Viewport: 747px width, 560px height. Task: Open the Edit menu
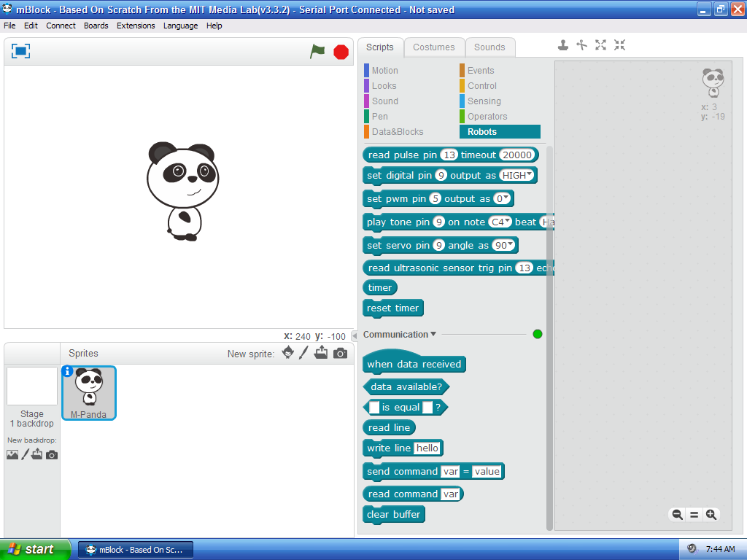point(31,26)
